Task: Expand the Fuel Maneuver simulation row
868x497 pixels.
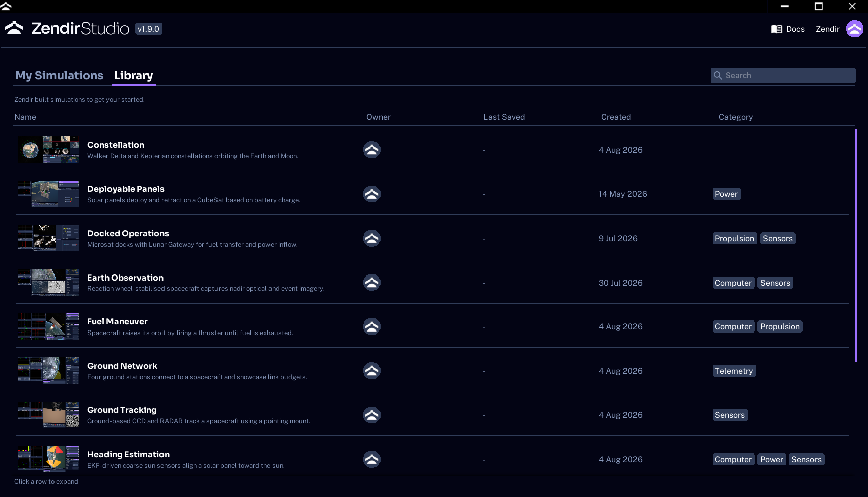Action: tap(432, 326)
